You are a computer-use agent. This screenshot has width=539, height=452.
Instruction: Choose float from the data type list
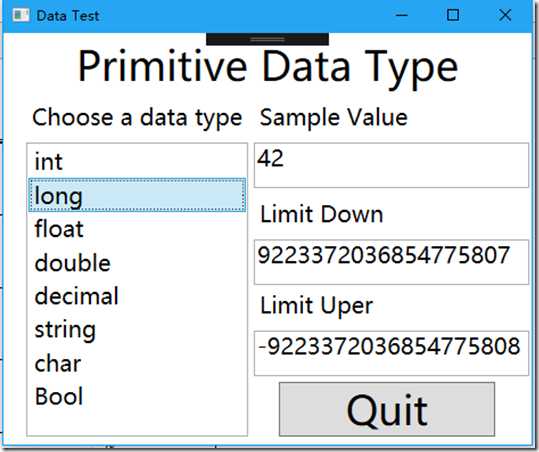[x=137, y=229]
